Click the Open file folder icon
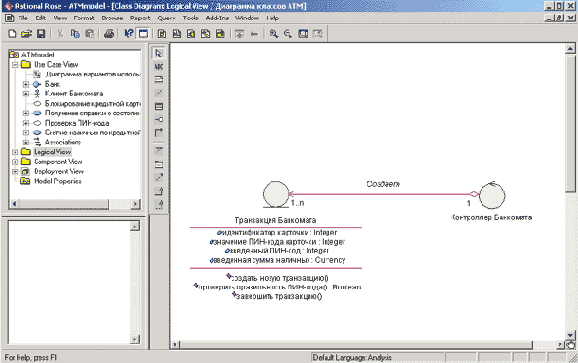 coord(26,34)
